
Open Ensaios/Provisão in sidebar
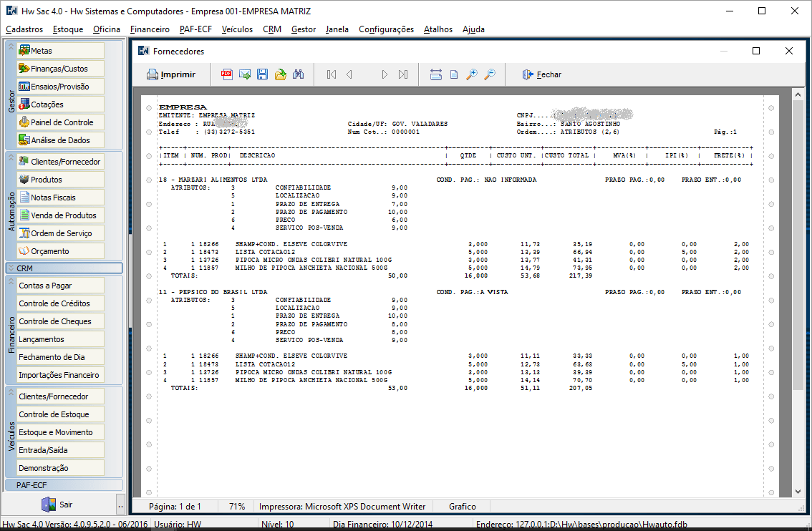(x=61, y=87)
